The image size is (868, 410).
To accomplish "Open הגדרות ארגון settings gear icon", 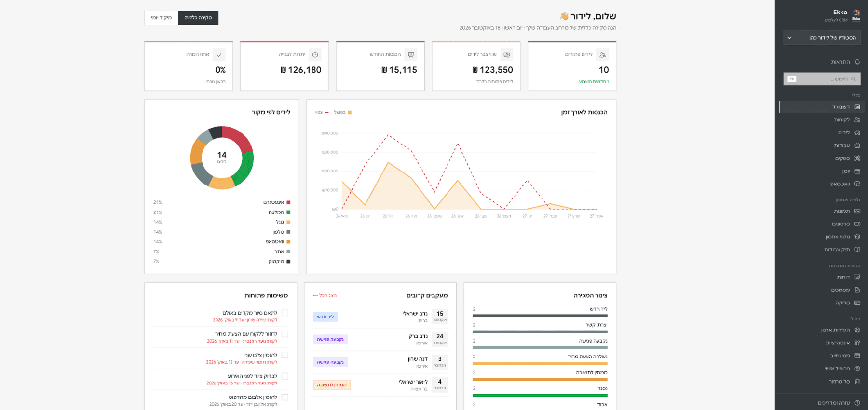I will click(857, 330).
